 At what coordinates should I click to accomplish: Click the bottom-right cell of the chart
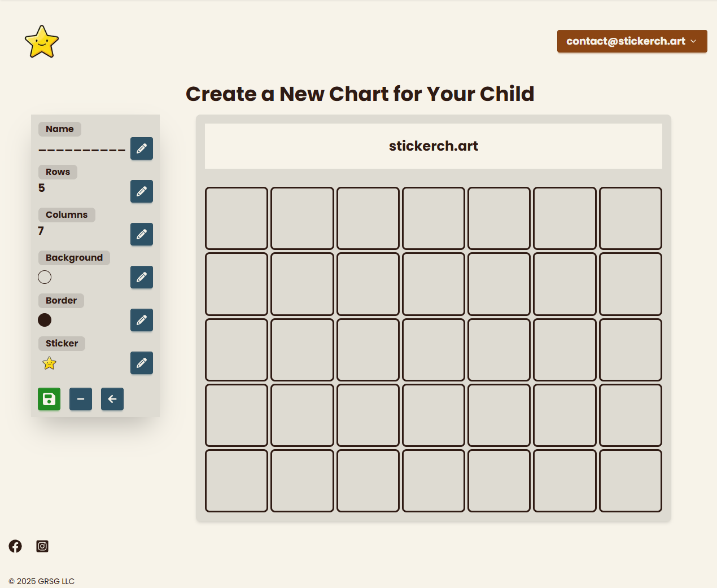pos(630,481)
